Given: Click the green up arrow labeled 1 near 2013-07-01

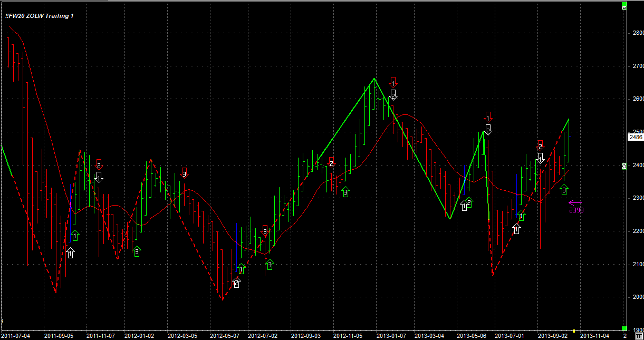Looking at the screenshot, I should [522, 216].
